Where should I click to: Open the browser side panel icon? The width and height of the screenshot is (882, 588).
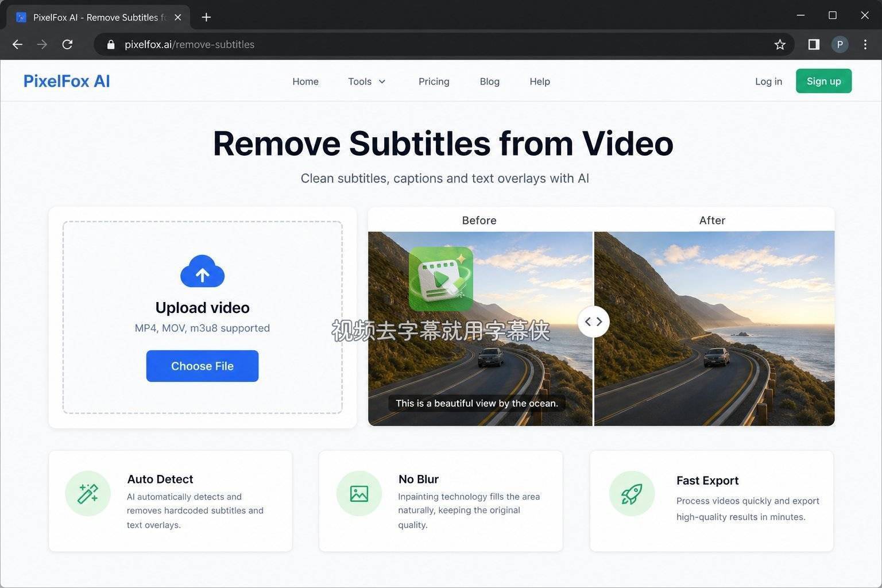[814, 44]
